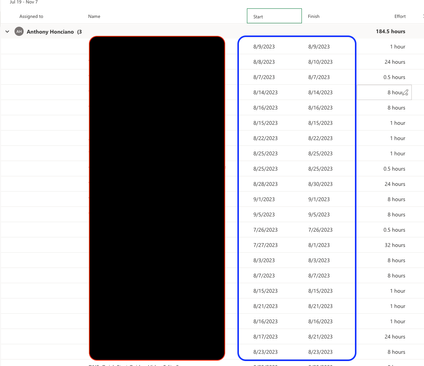Collapse the Anthony Honciano group
The height and width of the screenshot is (366, 424).
tap(7, 32)
